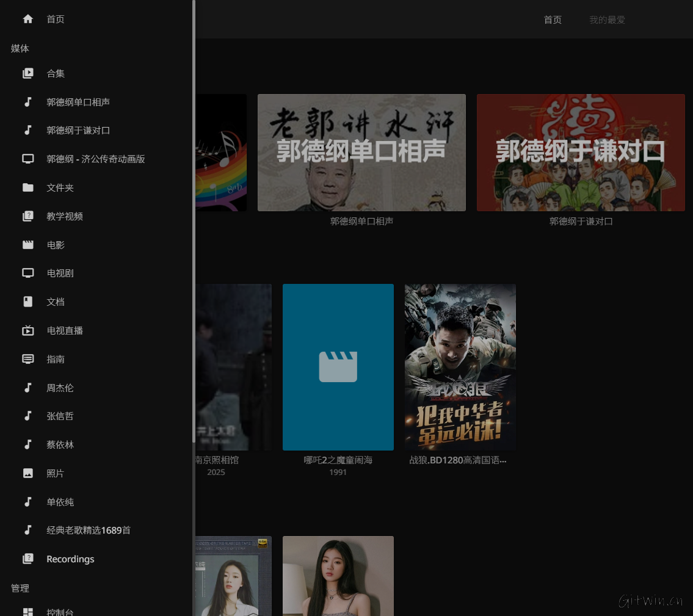Click the 文件夹 folder icon

(x=27, y=187)
